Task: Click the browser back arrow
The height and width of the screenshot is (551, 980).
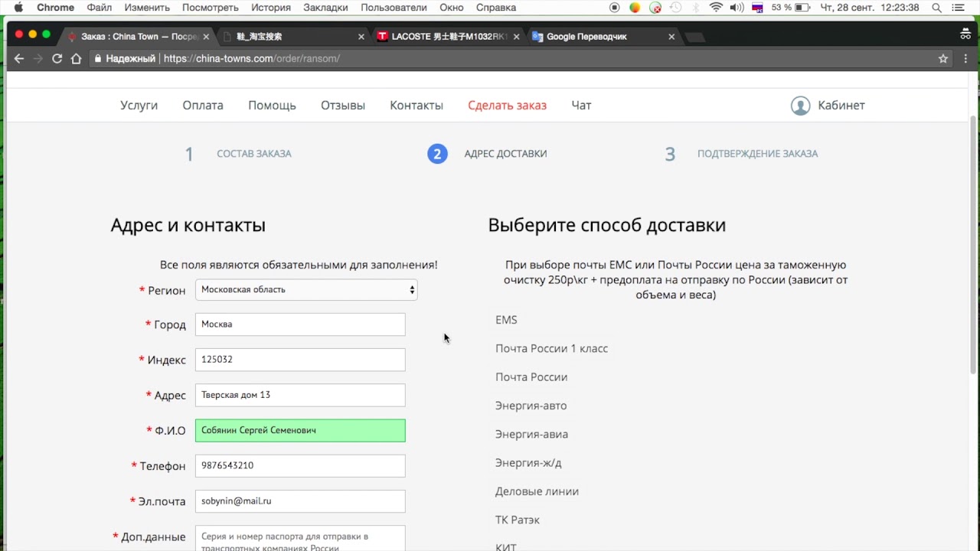Action: click(x=19, y=58)
